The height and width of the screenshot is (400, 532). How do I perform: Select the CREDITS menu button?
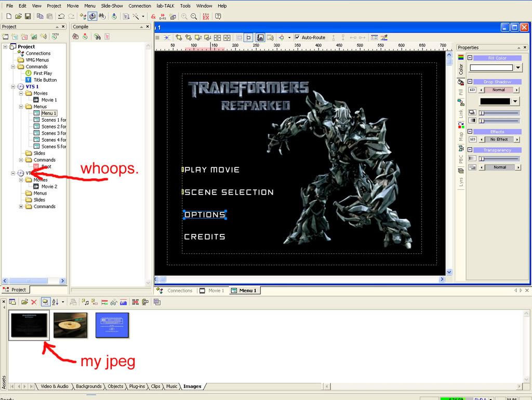click(x=205, y=237)
